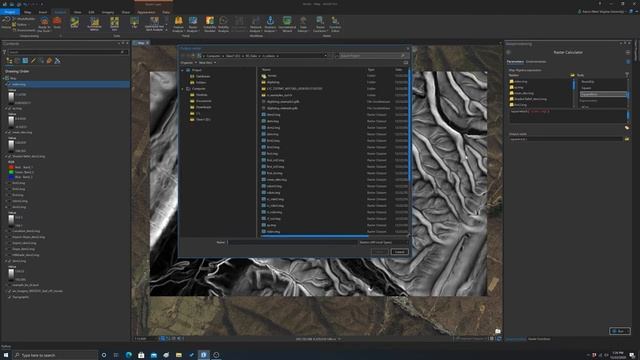Image resolution: width=640 pixels, height=360 pixels.
Task: Open the Suitability Modeler
Action: click(x=209, y=24)
